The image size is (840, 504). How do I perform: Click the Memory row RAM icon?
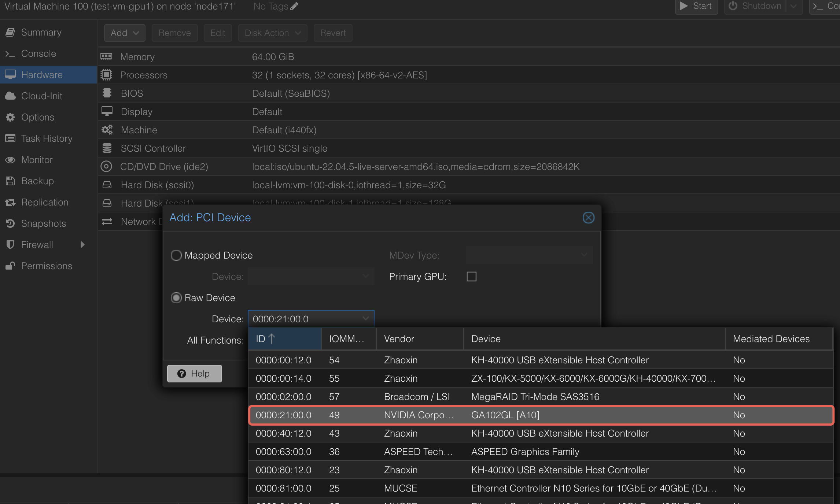pyautogui.click(x=106, y=56)
